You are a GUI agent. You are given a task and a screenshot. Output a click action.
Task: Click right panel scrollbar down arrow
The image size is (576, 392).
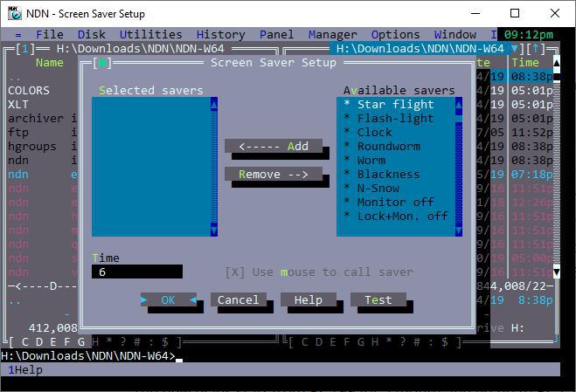[557, 272]
